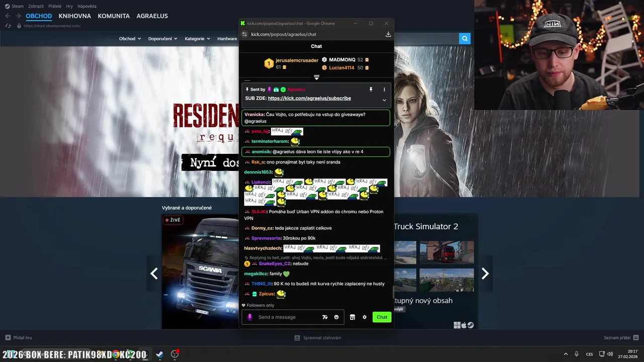The height and width of the screenshot is (362, 644).
Task: Click the gift icon next to MADMONQ score
Action: tap(367, 60)
